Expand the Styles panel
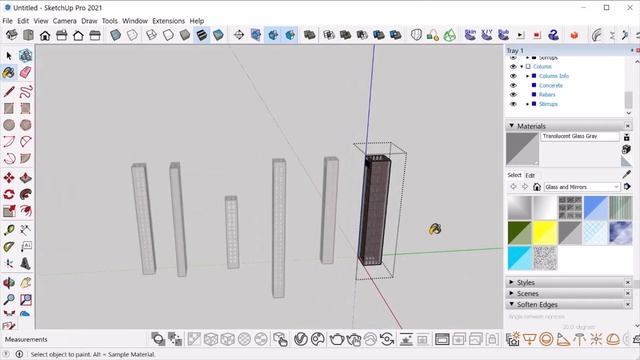The image size is (640, 360). pyautogui.click(x=511, y=282)
